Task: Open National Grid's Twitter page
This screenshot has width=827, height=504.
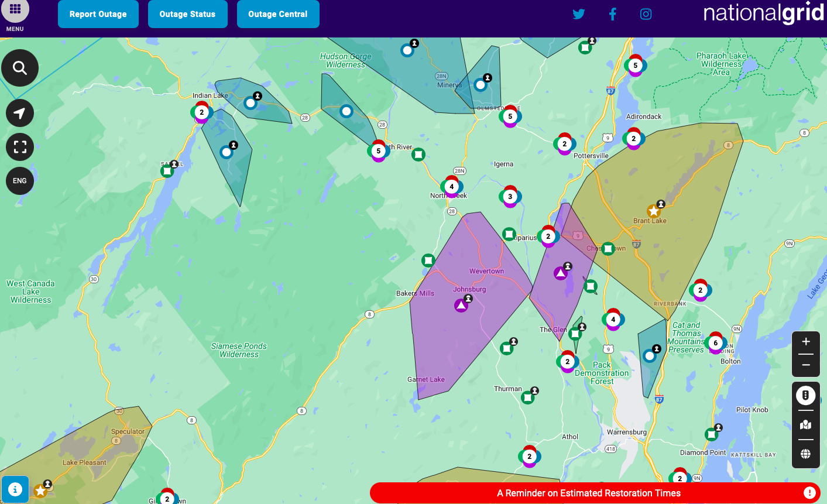Action: click(x=579, y=14)
